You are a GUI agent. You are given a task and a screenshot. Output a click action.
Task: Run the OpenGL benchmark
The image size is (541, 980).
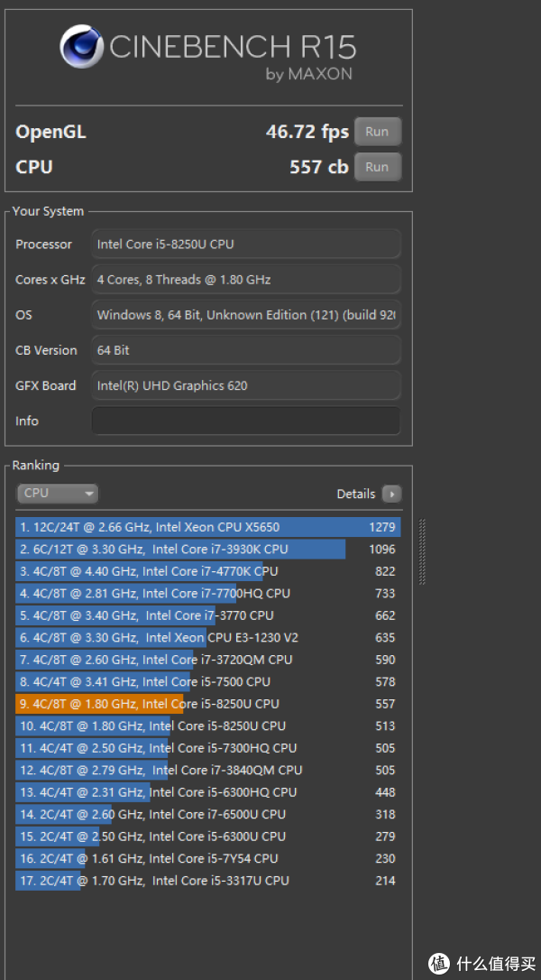[x=377, y=132]
